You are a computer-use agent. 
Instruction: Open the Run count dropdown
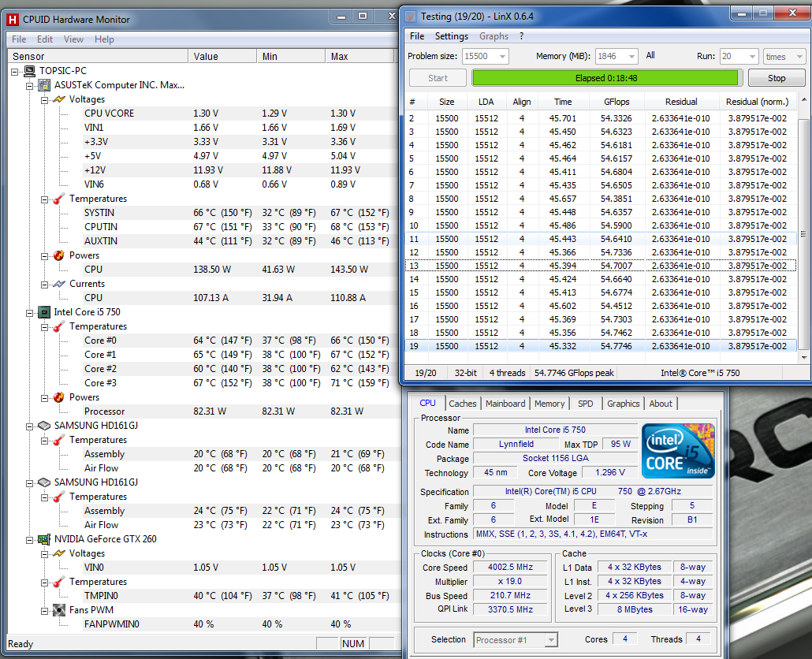pyautogui.click(x=752, y=57)
